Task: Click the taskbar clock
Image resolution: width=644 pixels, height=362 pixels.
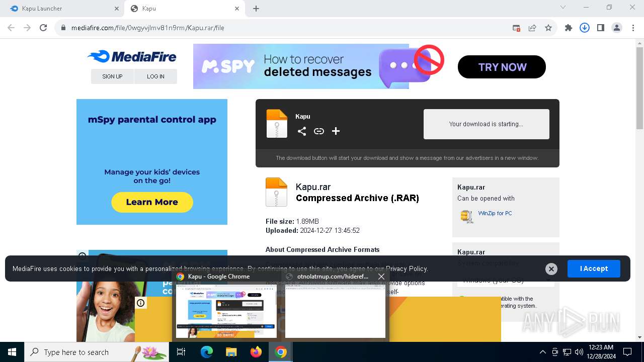Action: point(600,352)
